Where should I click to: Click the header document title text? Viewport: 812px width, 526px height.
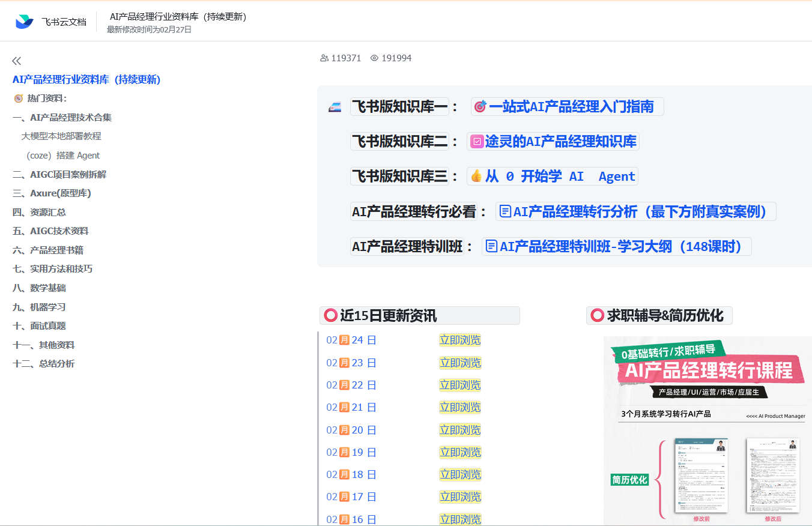click(178, 17)
